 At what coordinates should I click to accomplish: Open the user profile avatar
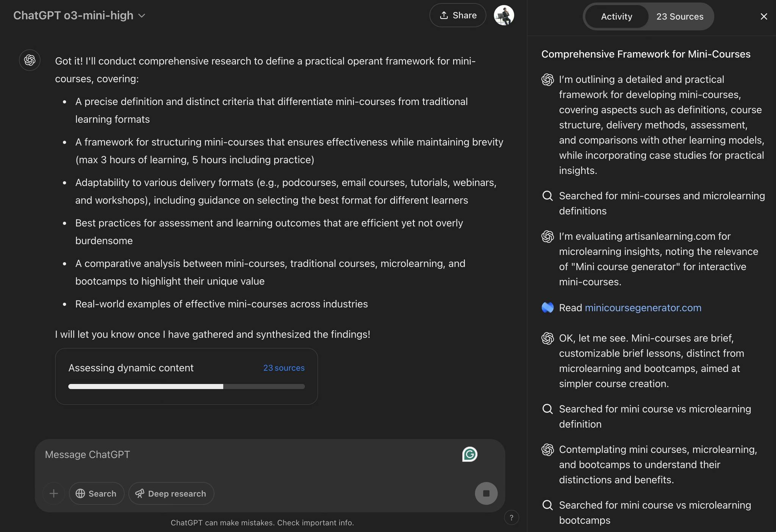click(504, 16)
